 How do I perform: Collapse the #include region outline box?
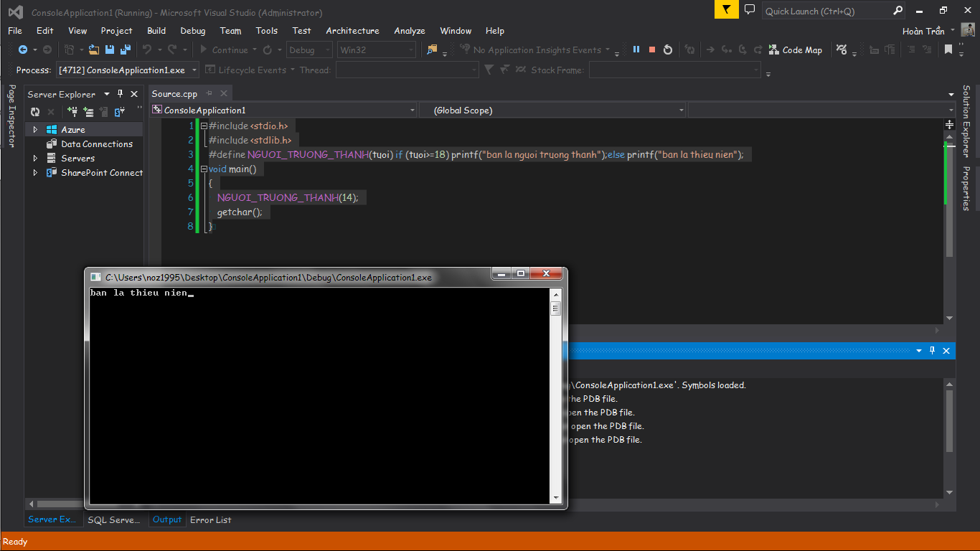204,126
